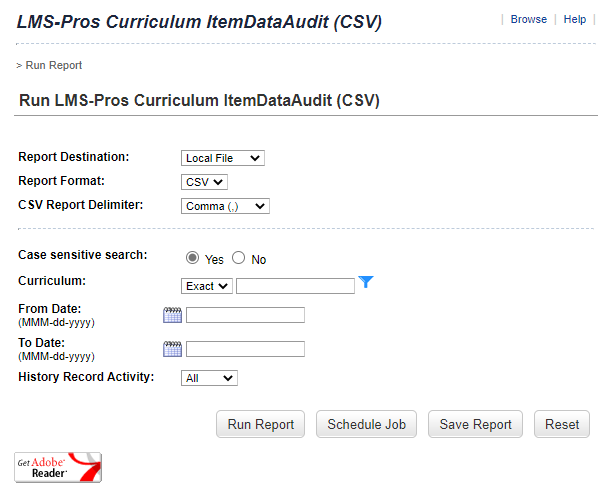Click into the From Date field

(245, 315)
